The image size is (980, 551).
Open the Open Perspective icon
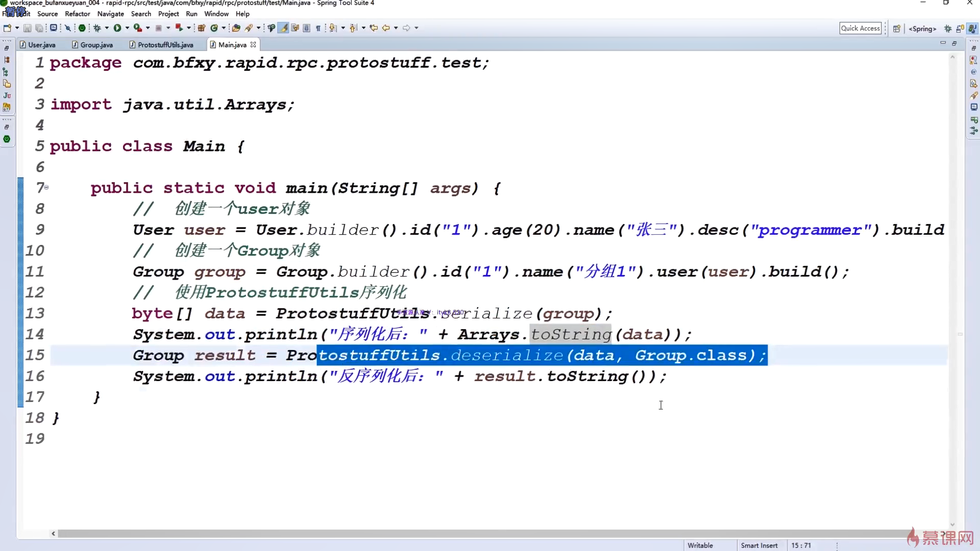pos(896,29)
